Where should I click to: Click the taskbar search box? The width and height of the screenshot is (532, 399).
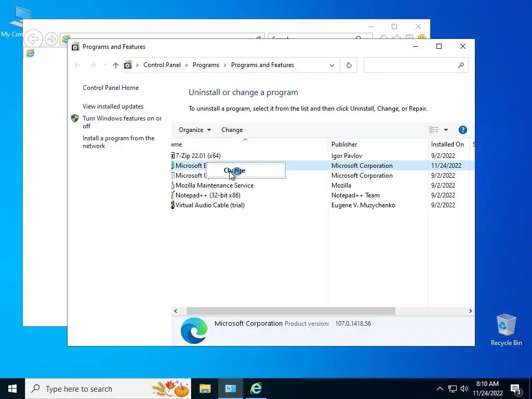108,389
